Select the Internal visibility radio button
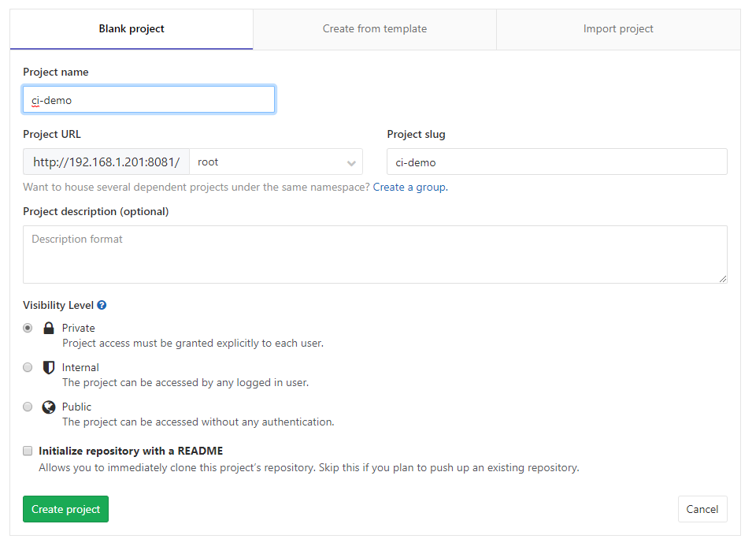The height and width of the screenshot is (550, 756). pos(28,367)
